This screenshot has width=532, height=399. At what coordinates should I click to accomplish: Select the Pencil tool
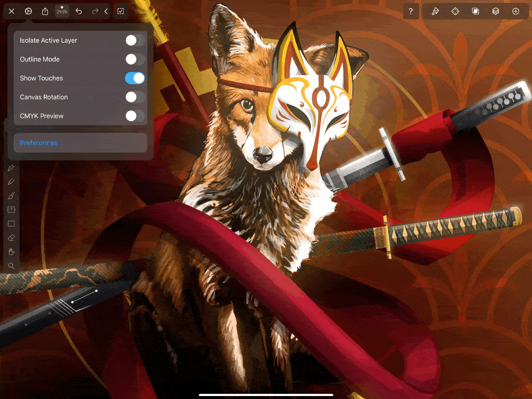pos(11,181)
